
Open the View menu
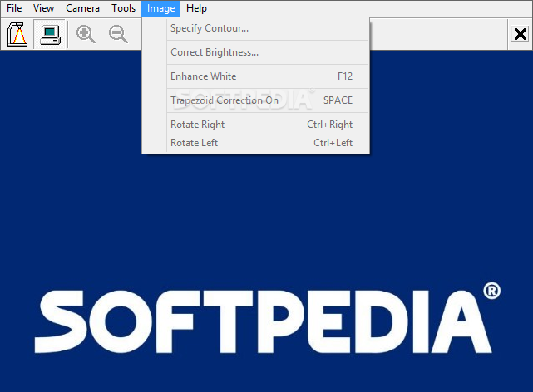(x=43, y=8)
